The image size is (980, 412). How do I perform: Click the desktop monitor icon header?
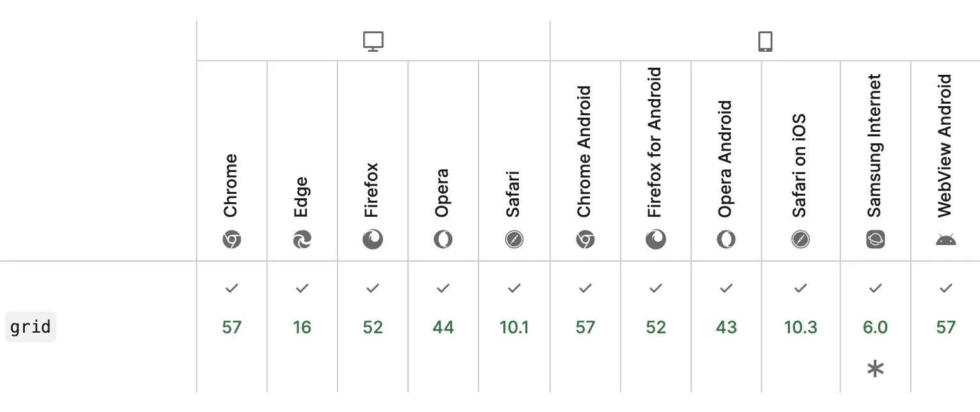coord(373,42)
